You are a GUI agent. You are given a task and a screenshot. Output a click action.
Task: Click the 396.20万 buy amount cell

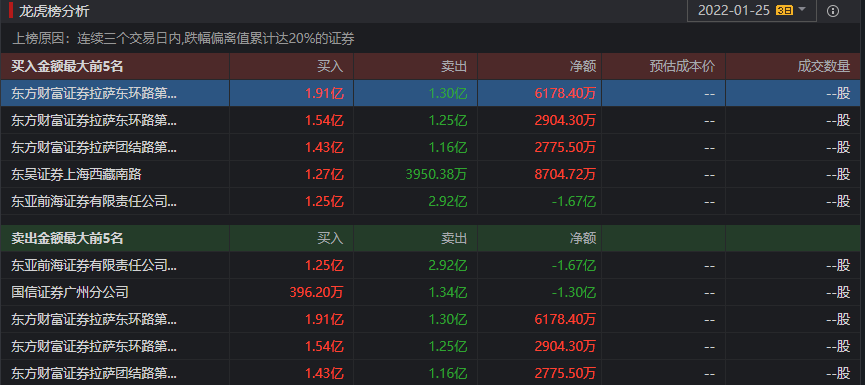(316, 292)
